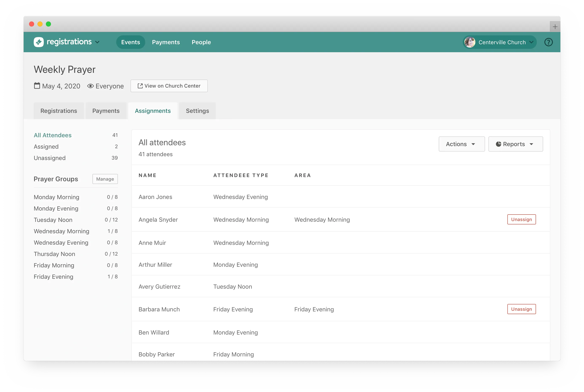Open the Reports dropdown arrow

tap(532, 144)
